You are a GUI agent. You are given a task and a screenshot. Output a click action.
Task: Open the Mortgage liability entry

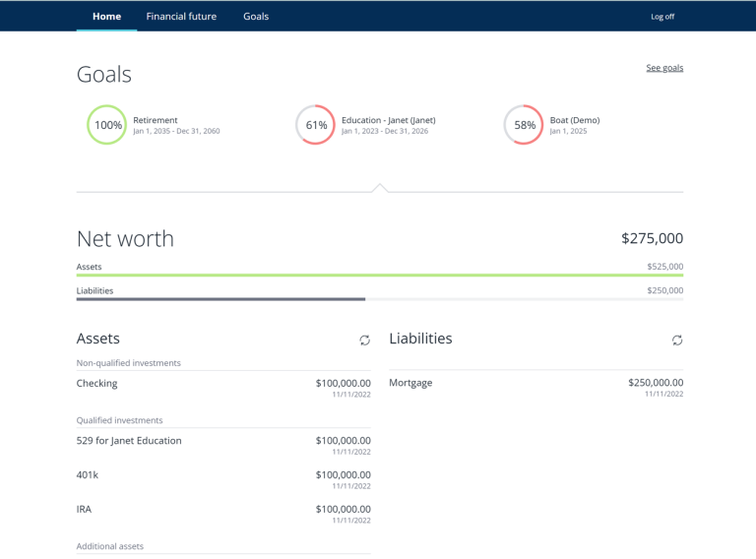[410, 383]
